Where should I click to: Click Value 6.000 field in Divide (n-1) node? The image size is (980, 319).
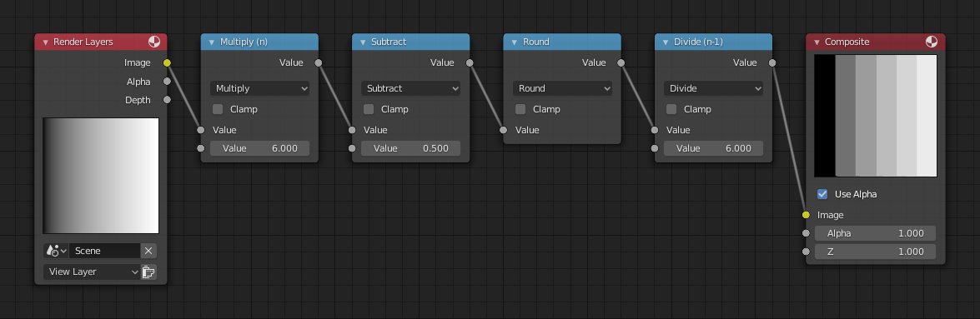(x=713, y=148)
